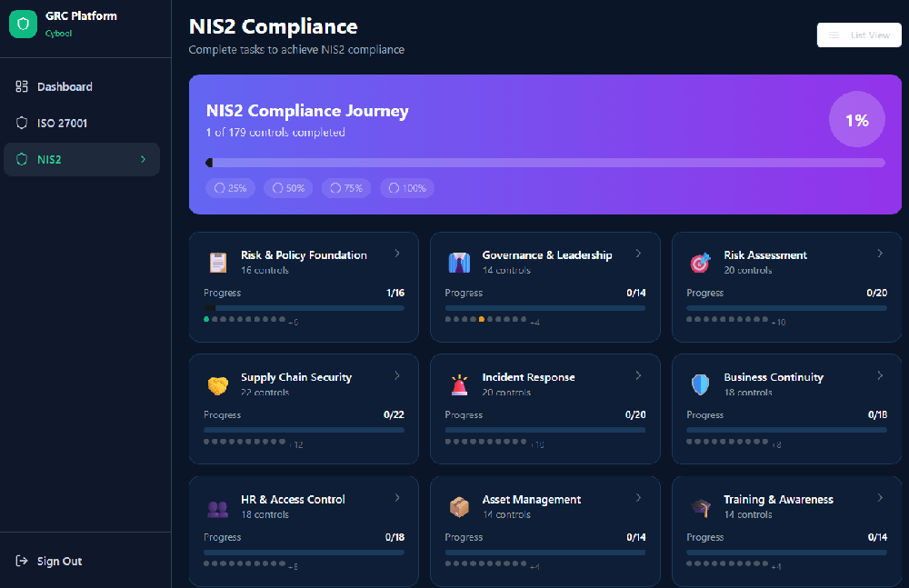Image resolution: width=909 pixels, height=588 pixels.
Task: Click the '1 of 179 controls completed' text
Action: point(275,132)
